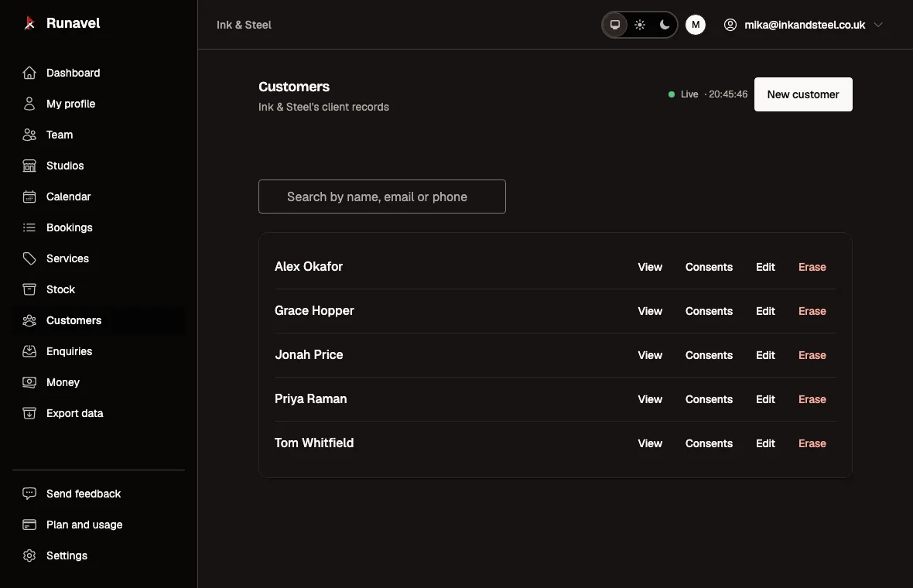View Jonah Price's record

tap(650, 355)
